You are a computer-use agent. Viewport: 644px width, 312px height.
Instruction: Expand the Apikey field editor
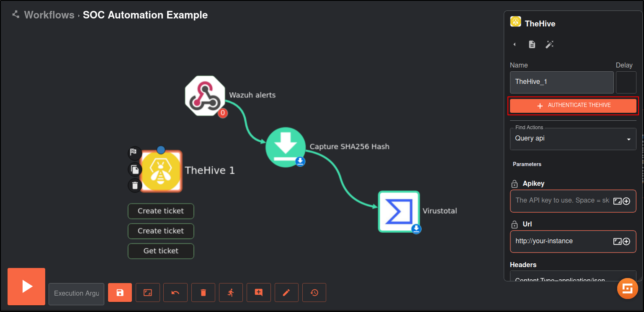(x=617, y=201)
